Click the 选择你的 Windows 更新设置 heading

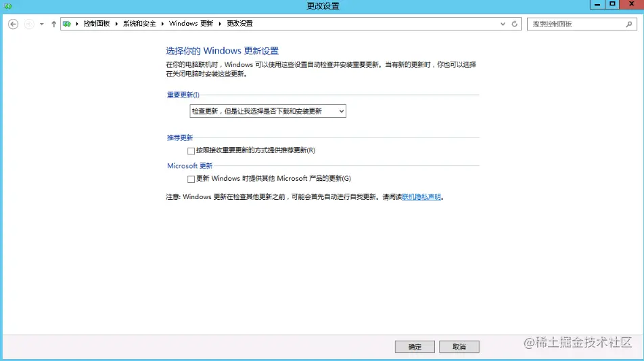coord(222,51)
